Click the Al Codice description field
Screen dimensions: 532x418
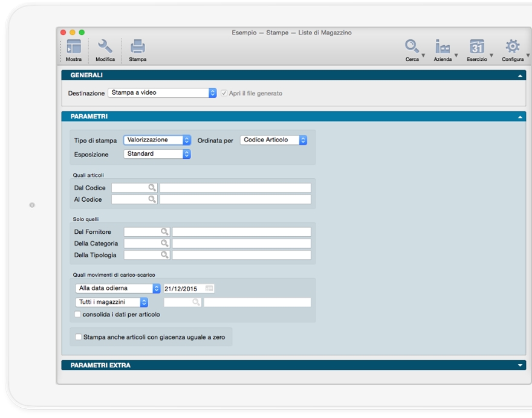[x=235, y=199]
